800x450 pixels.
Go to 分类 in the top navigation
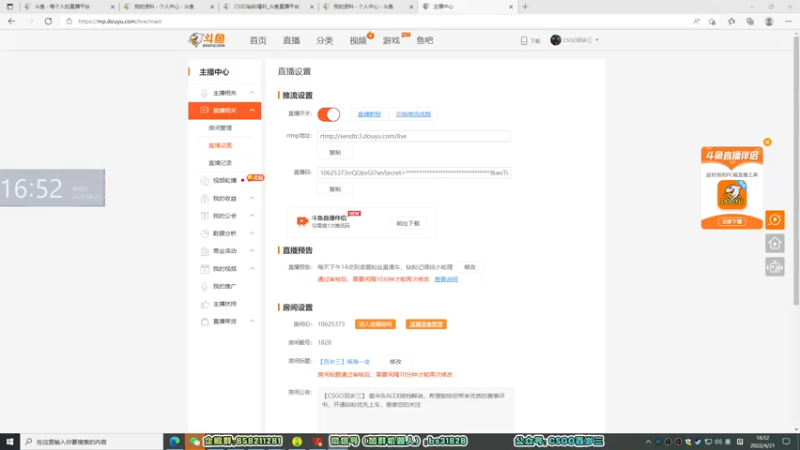tap(324, 40)
